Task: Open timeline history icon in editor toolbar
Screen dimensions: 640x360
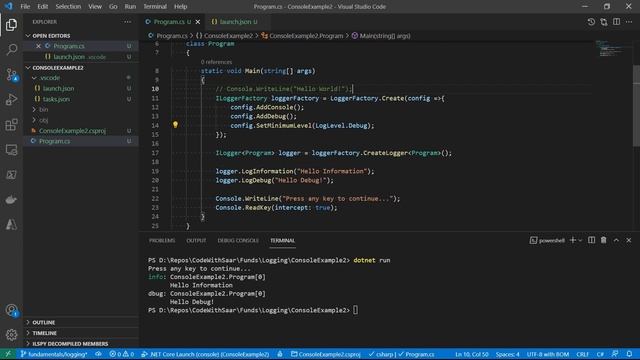Action: point(591,22)
